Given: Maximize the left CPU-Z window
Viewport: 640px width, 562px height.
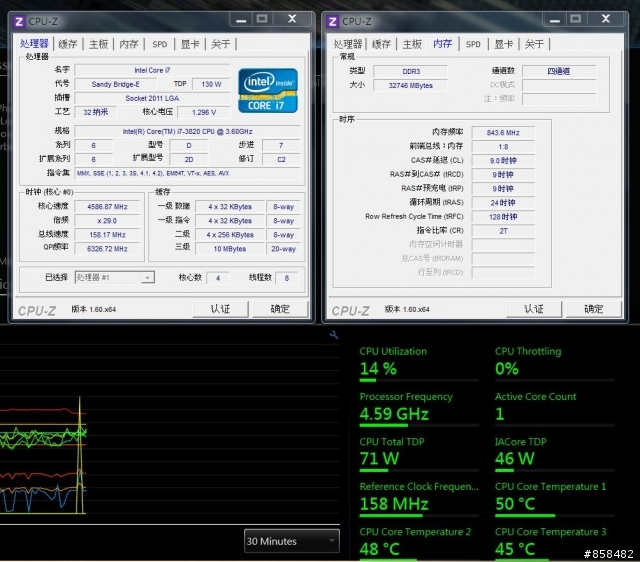Looking at the screenshot, I should 262,19.
